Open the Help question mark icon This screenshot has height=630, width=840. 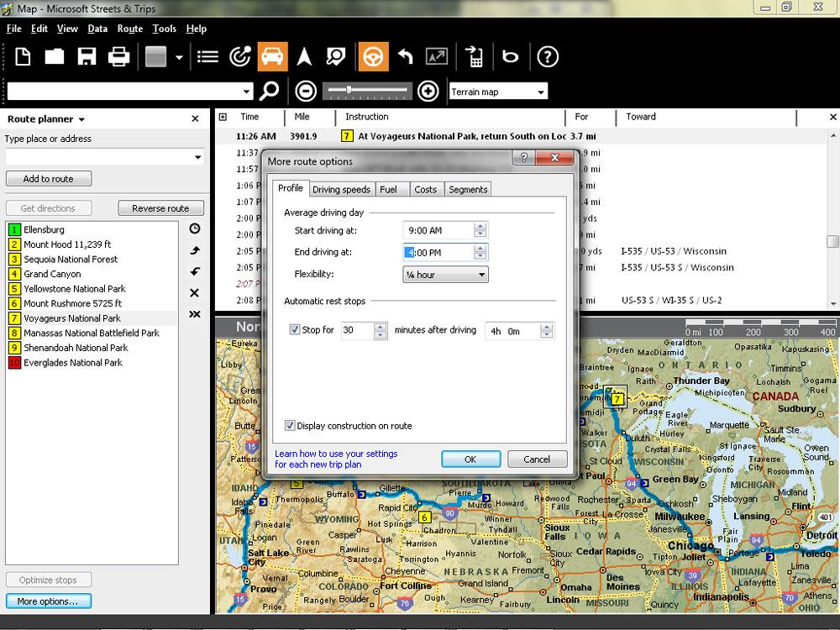pyautogui.click(x=548, y=56)
